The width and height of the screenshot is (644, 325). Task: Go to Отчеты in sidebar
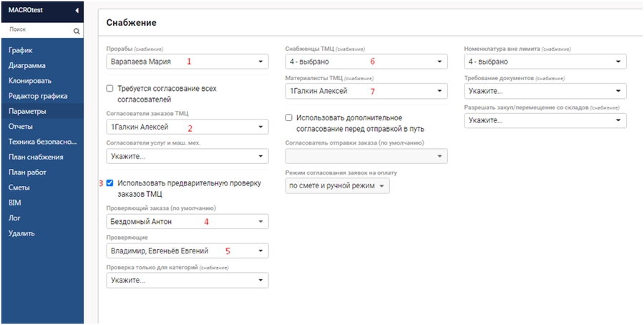21,127
